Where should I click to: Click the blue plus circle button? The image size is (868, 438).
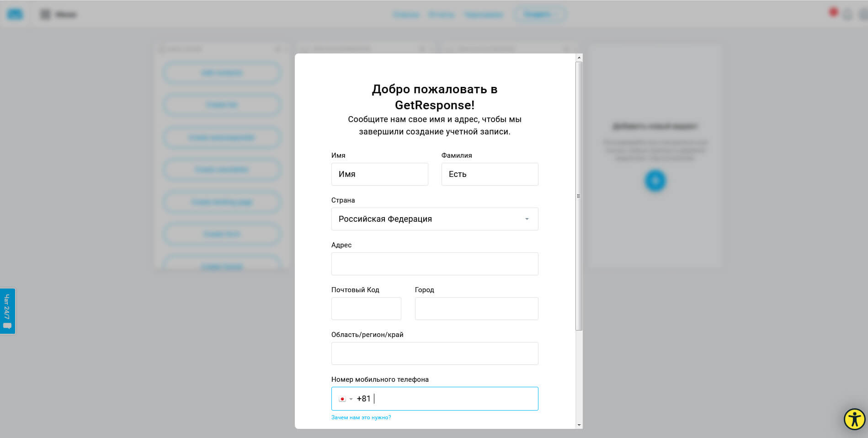coord(655,181)
